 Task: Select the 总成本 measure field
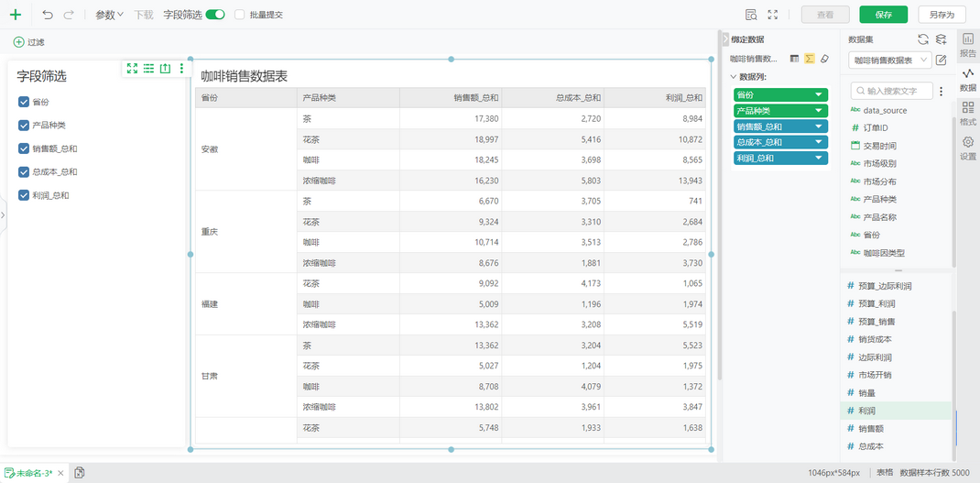[896, 446]
